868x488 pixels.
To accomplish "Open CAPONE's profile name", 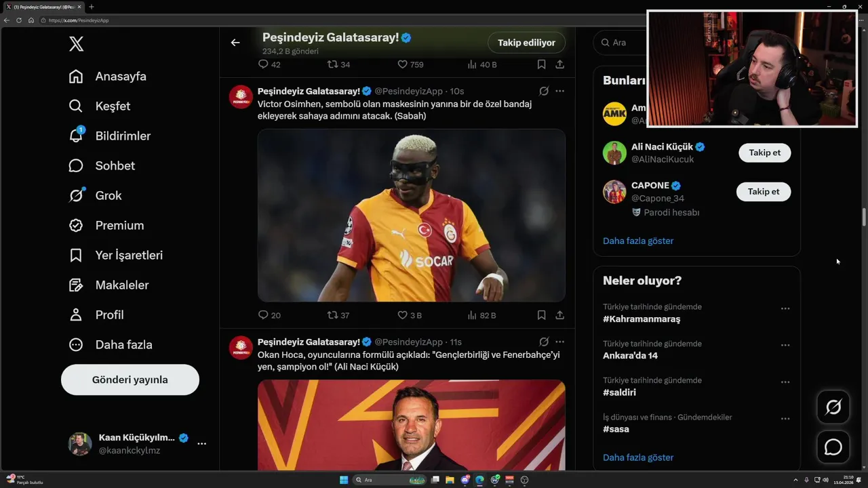I will tap(650, 186).
